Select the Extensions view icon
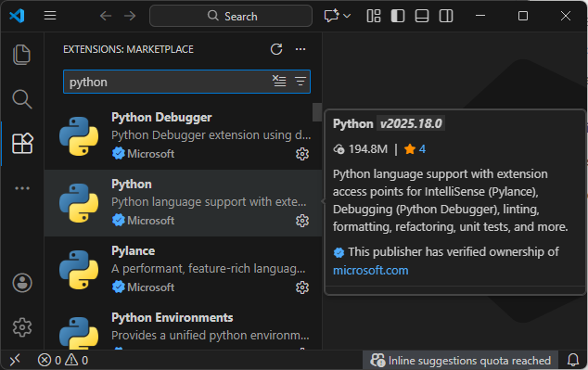The image size is (588, 370). pyautogui.click(x=22, y=144)
